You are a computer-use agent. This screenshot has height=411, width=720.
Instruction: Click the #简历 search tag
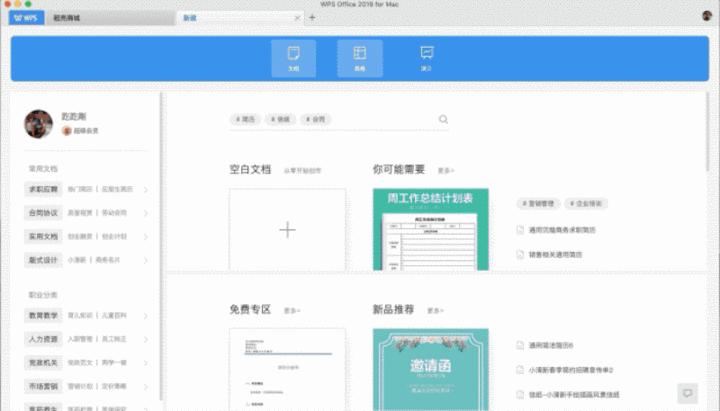(x=245, y=119)
